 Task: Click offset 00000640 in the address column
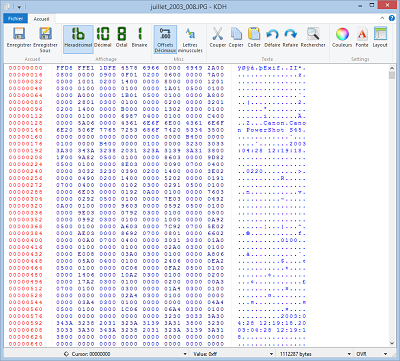(x=26, y=344)
